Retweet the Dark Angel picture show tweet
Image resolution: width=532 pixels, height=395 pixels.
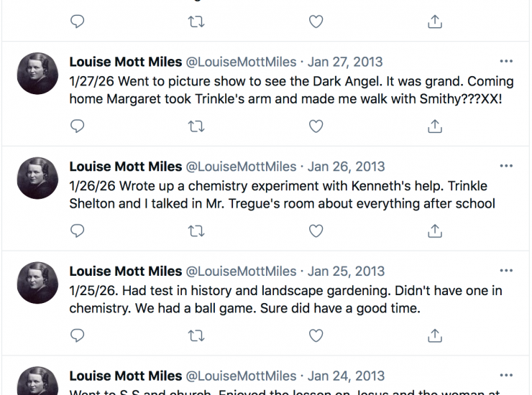click(196, 126)
